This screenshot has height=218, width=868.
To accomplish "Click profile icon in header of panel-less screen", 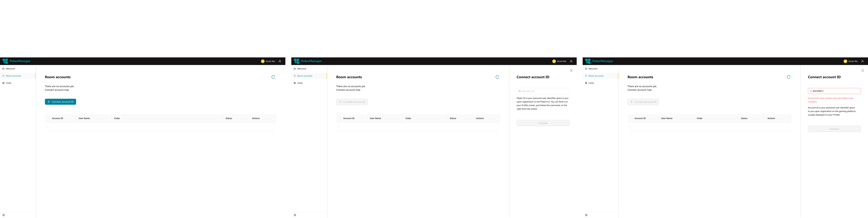I will pyautogui.click(x=280, y=61).
